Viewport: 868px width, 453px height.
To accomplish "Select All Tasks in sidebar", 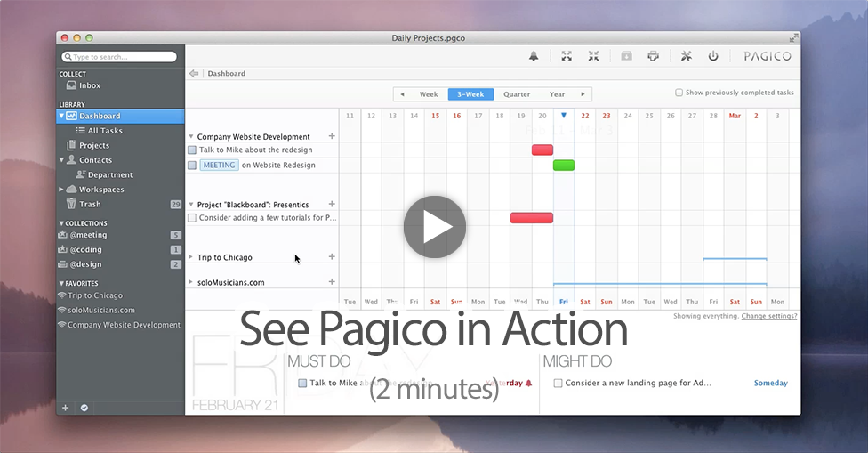I will [100, 131].
